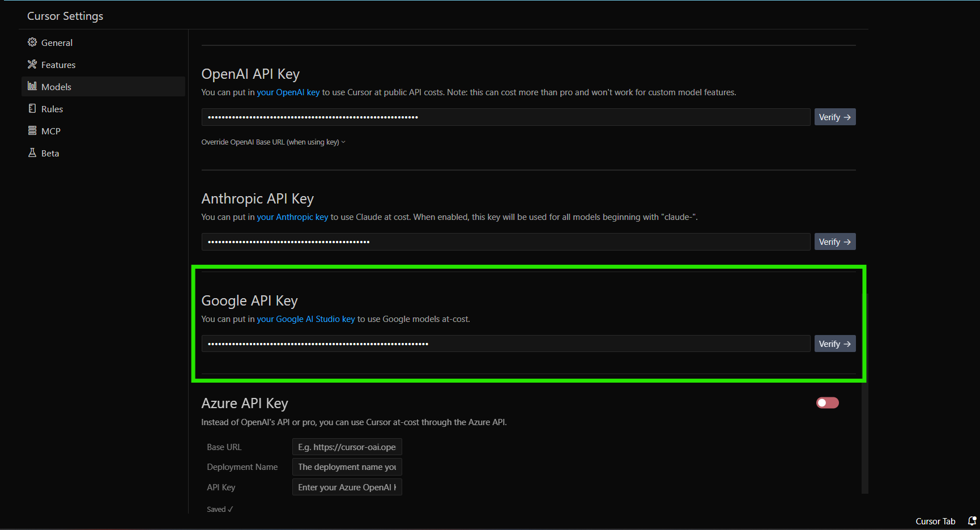This screenshot has width=980, height=530.
Task: Click Cursor Tab in the status bar
Action: [x=935, y=521]
